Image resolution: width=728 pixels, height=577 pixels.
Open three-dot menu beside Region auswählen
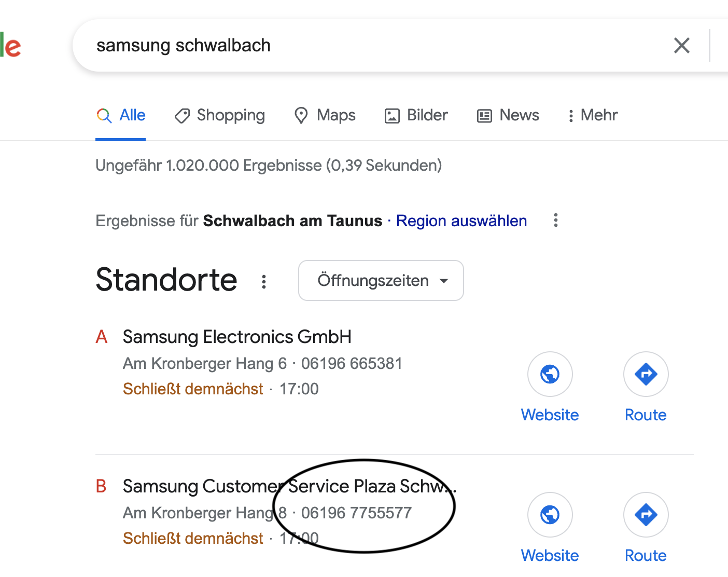click(555, 221)
